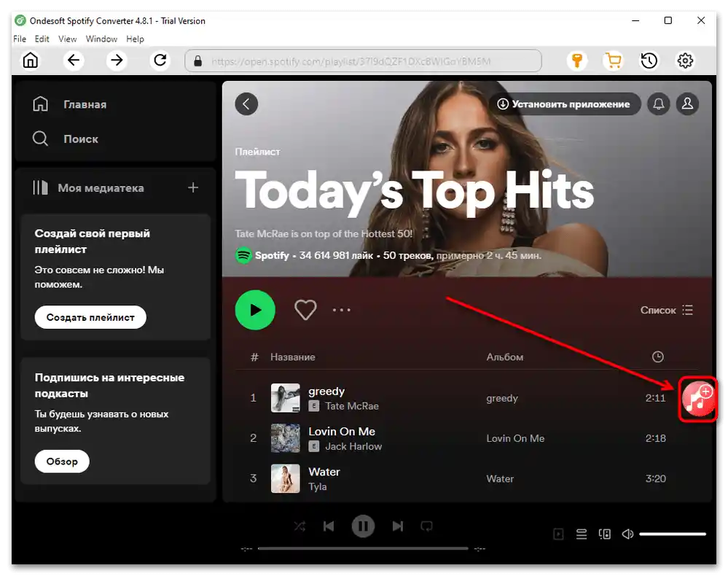Select track title greedy
The width and height of the screenshot is (728, 576).
click(326, 391)
